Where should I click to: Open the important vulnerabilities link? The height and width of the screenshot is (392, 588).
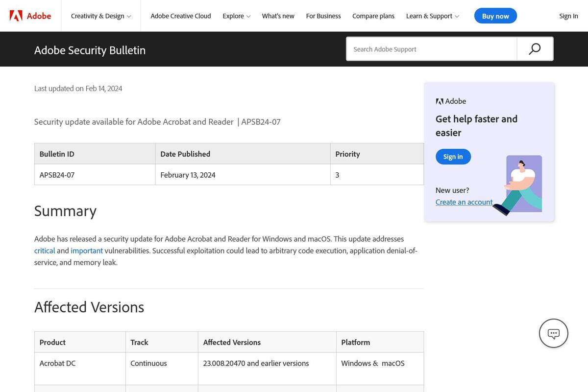tap(87, 251)
